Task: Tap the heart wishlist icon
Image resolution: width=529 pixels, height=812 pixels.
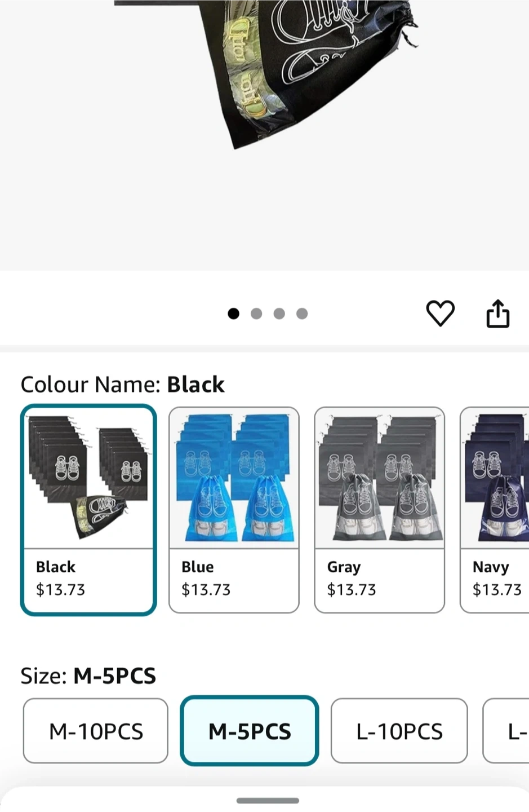Action: coord(440,313)
